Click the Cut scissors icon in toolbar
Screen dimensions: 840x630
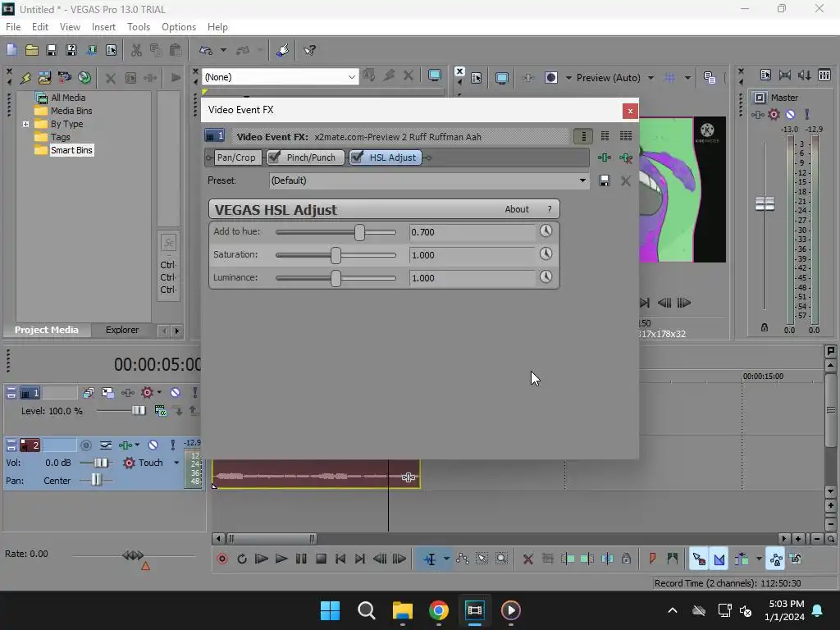coord(136,50)
